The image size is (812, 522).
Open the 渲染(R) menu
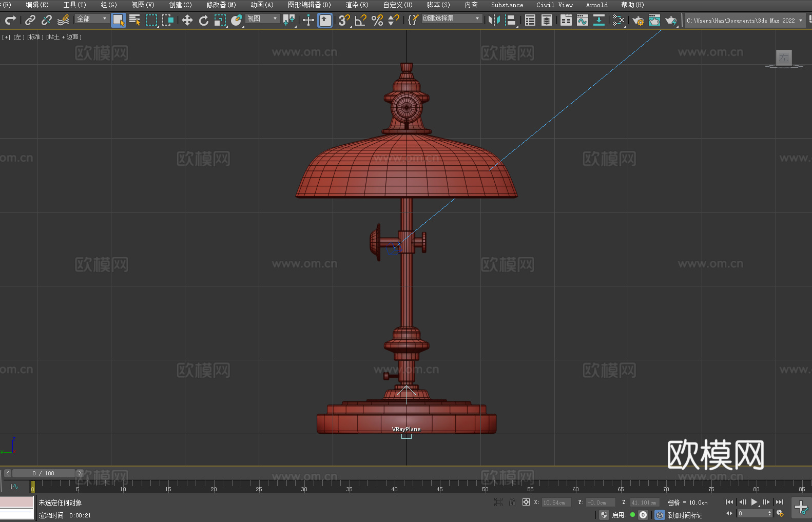[357, 5]
